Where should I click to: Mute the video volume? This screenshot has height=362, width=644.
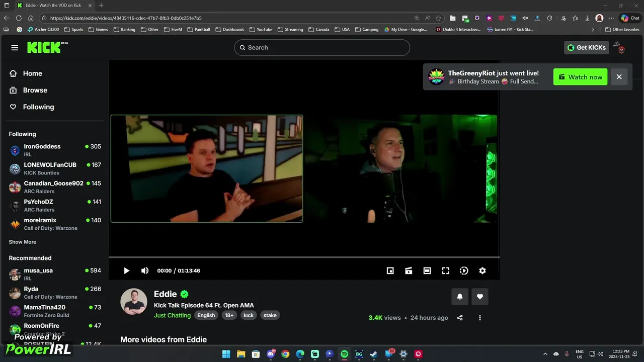(145, 270)
